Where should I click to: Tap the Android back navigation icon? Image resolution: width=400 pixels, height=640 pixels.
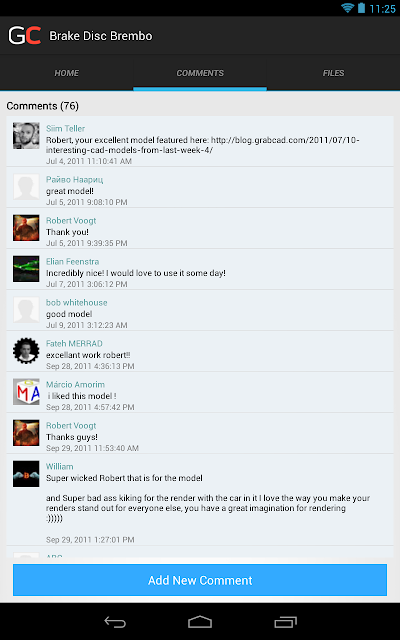[115, 622]
